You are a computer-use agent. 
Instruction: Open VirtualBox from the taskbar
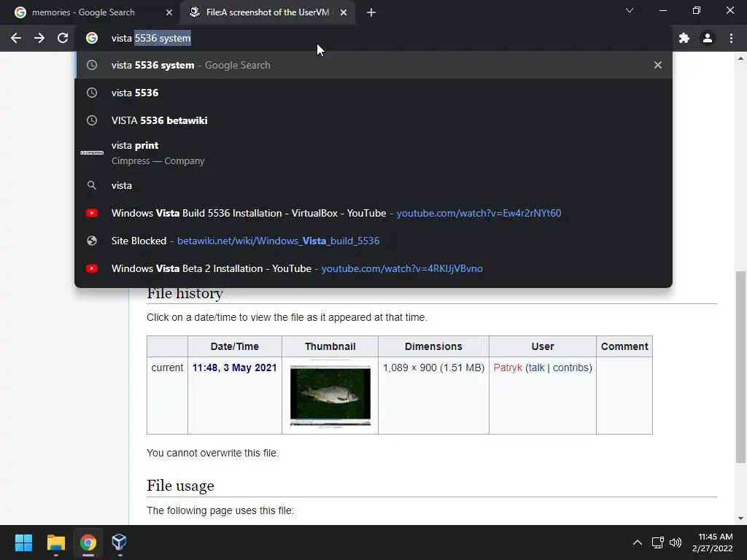[119, 542]
